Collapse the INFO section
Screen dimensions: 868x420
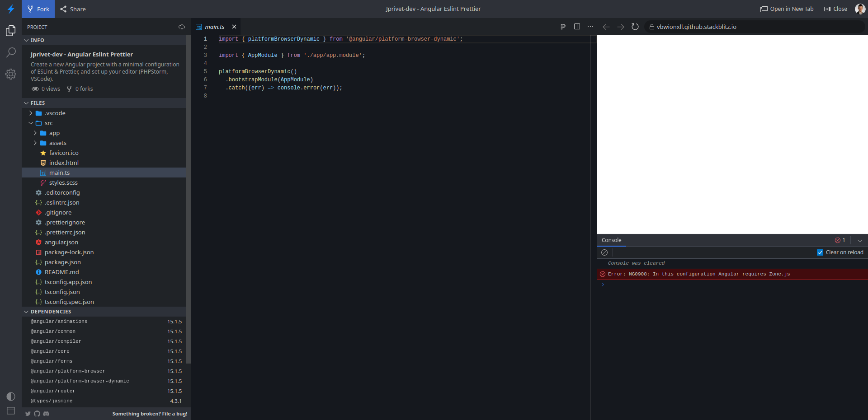click(x=26, y=40)
